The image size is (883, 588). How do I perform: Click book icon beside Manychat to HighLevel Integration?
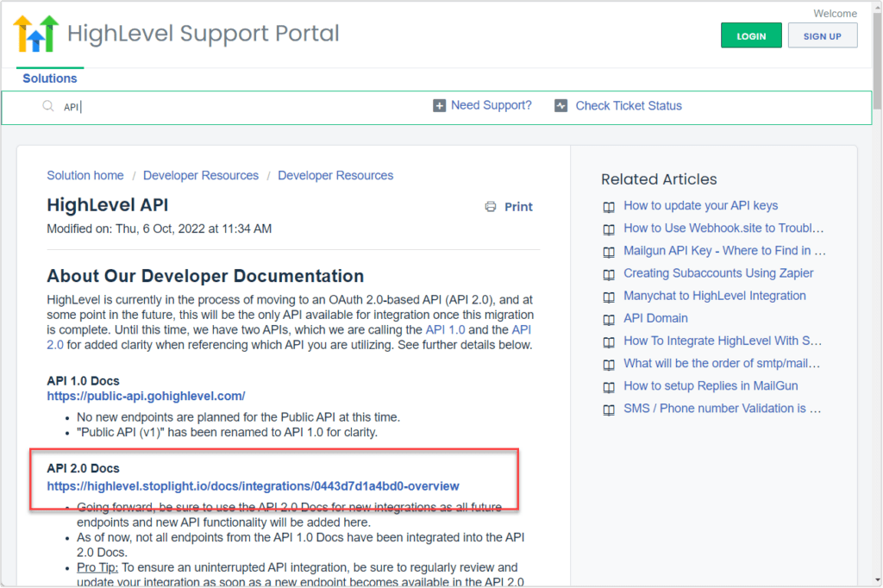pyautogui.click(x=609, y=297)
